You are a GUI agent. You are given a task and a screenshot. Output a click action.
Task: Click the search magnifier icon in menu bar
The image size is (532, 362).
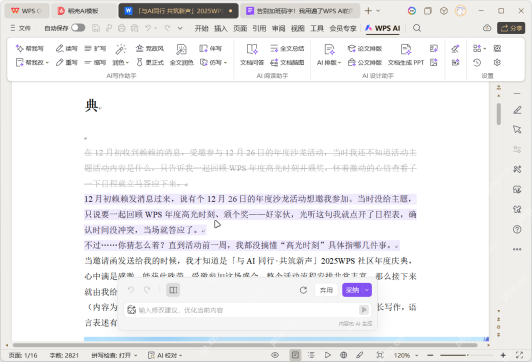pyautogui.click(x=417, y=28)
